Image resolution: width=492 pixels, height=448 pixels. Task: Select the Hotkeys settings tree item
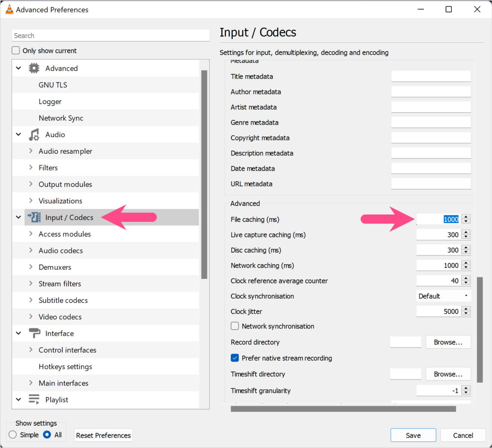click(65, 366)
